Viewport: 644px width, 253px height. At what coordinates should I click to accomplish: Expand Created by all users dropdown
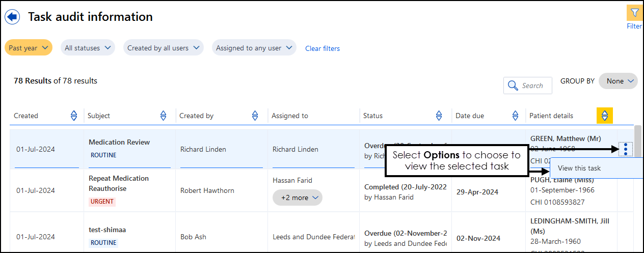[x=163, y=48]
